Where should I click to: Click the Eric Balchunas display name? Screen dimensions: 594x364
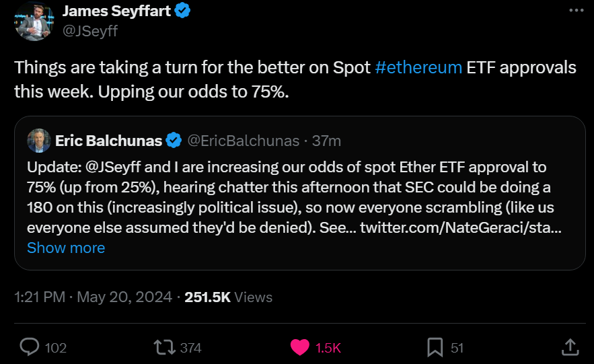click(x=108, y=141)
